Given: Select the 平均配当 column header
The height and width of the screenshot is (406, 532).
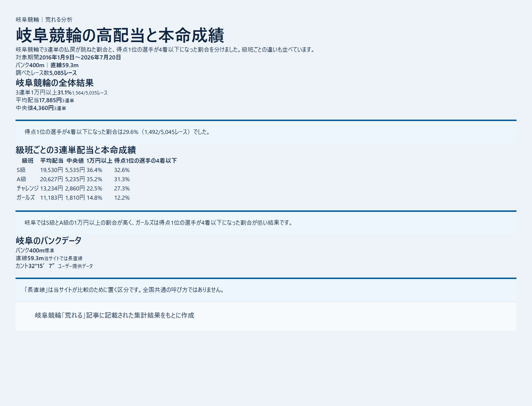Looking at the screenshot, I should (52, 161).
